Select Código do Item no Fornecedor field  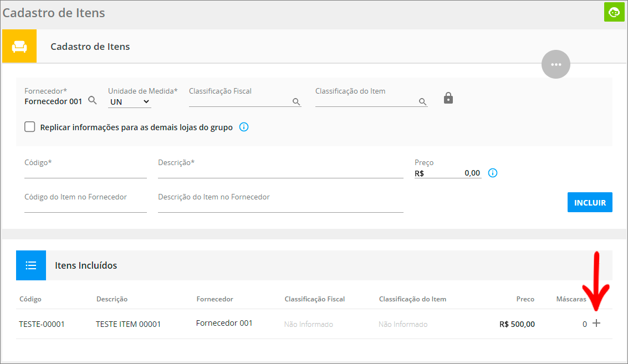pyautogui.click(x=85, y=206)
